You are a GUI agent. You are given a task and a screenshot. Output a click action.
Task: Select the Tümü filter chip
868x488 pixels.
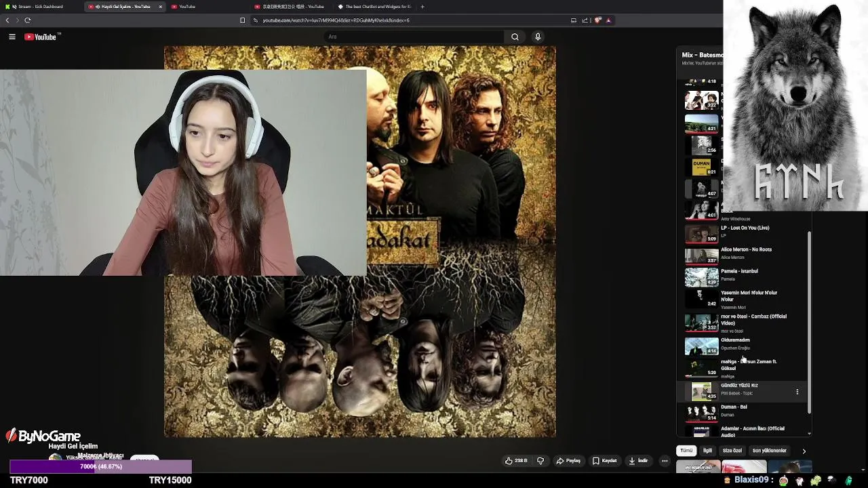coord(686,451)
